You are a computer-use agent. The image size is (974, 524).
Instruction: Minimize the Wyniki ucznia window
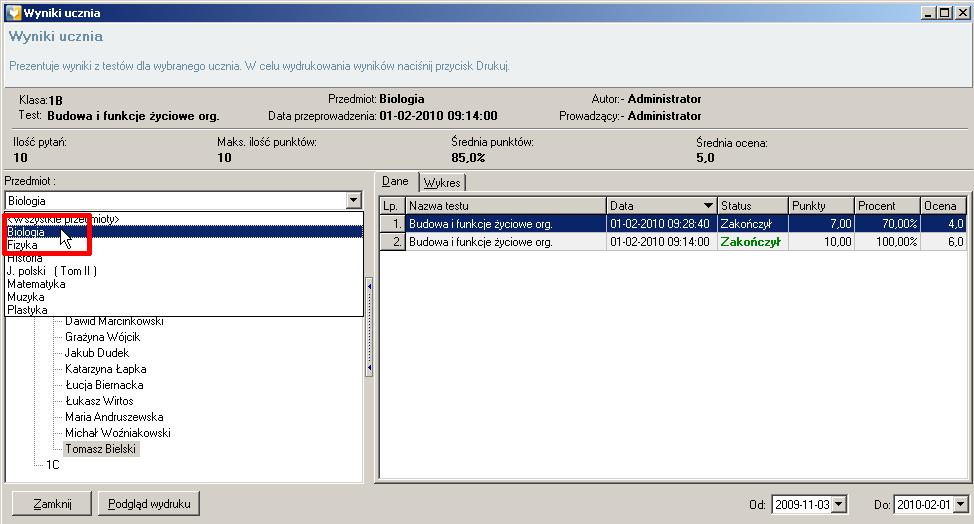point(929,12)
